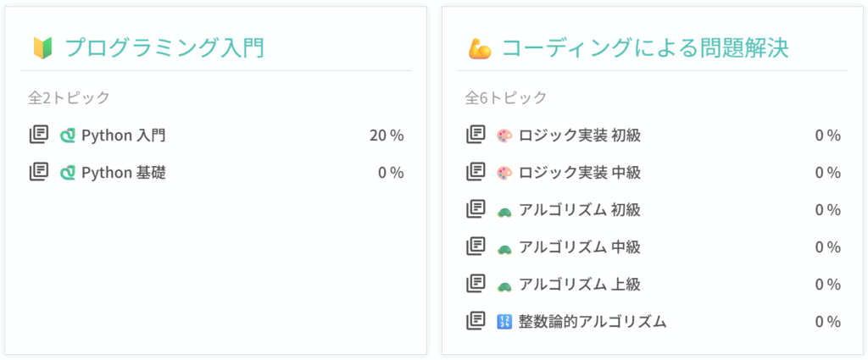Click the snake icon for Python 入門

(69, 136)
